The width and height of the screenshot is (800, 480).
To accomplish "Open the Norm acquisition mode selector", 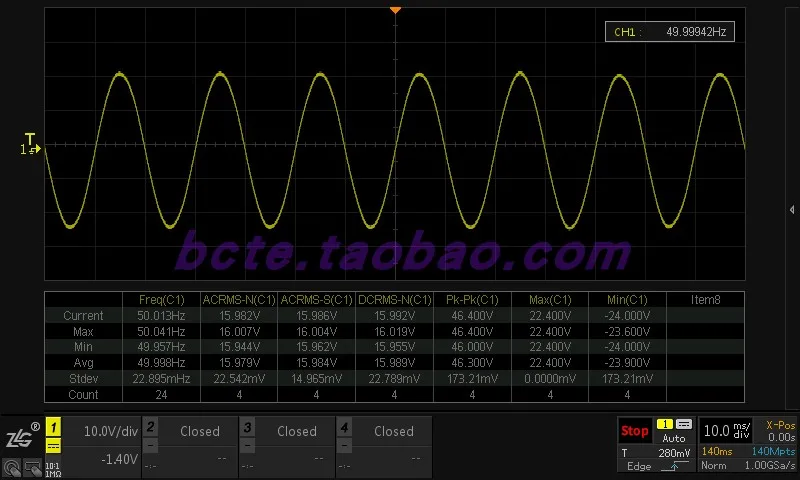I will tap(712, 466).
